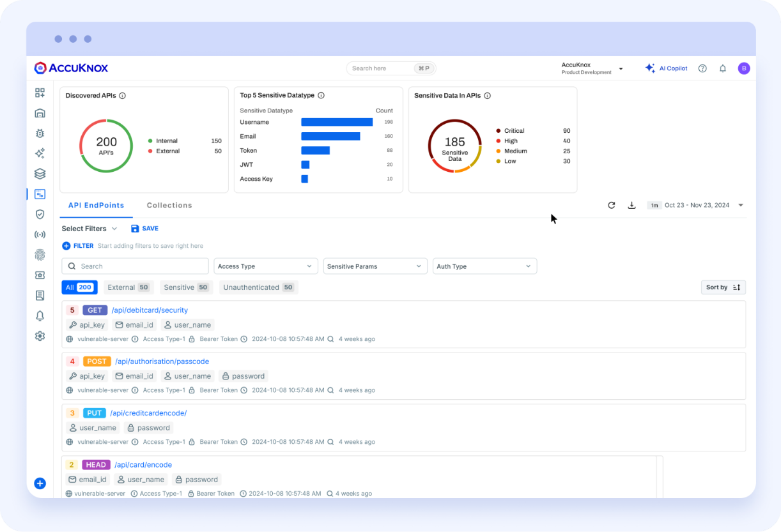Select the bug/vulnerabilities icon in the sidebar
Image resolution: width=781 pixels, height=532 pixels.
(x=40, y=133)
